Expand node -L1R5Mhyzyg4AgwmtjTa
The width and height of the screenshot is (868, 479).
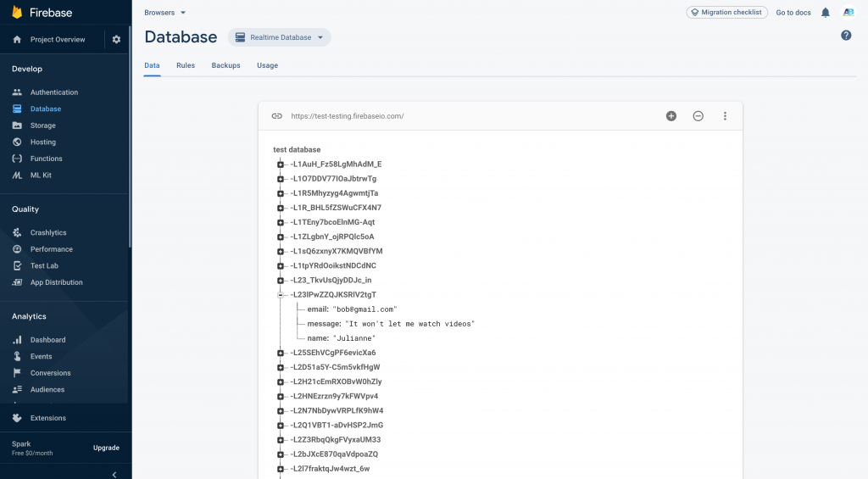281,193
